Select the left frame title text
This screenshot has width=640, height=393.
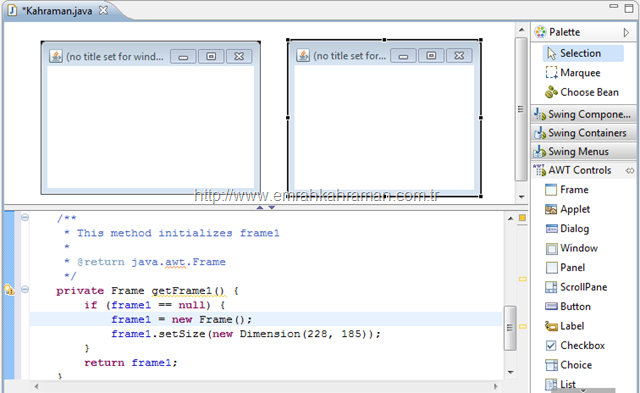[115, 57]
